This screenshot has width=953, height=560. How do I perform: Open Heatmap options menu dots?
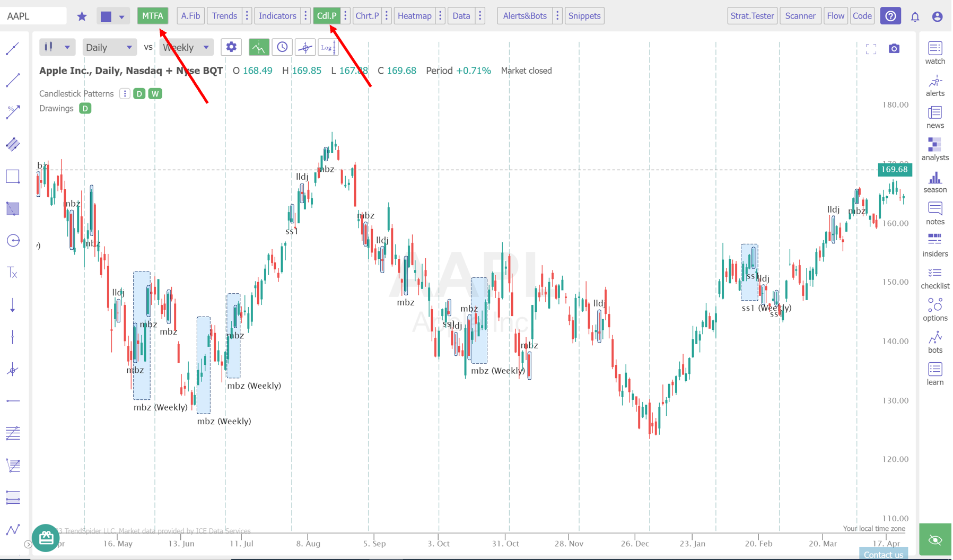[x=440, y=16]
